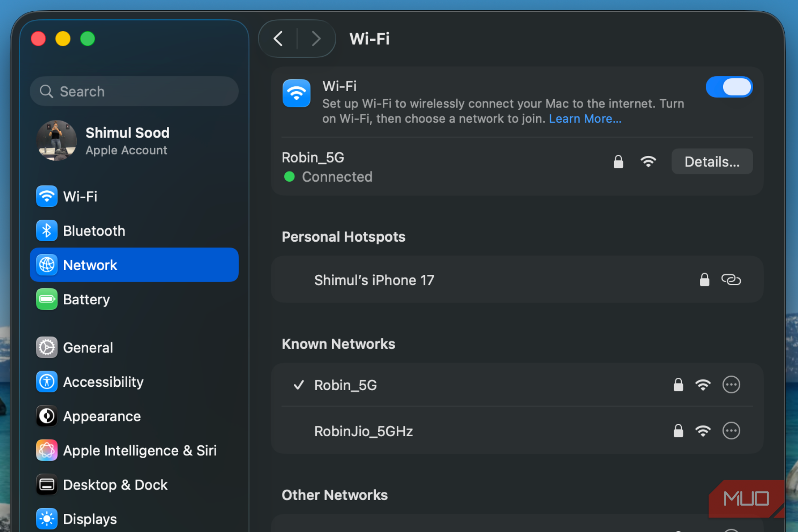
Task: Click Wi-Fi signal icon in RobinJio_5GHz row
Action: pos(703,431)
